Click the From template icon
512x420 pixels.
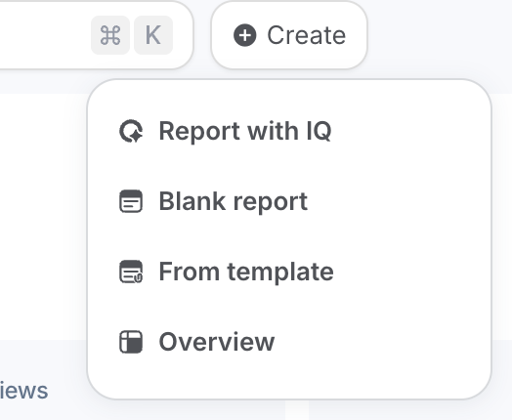coord(131,272)
